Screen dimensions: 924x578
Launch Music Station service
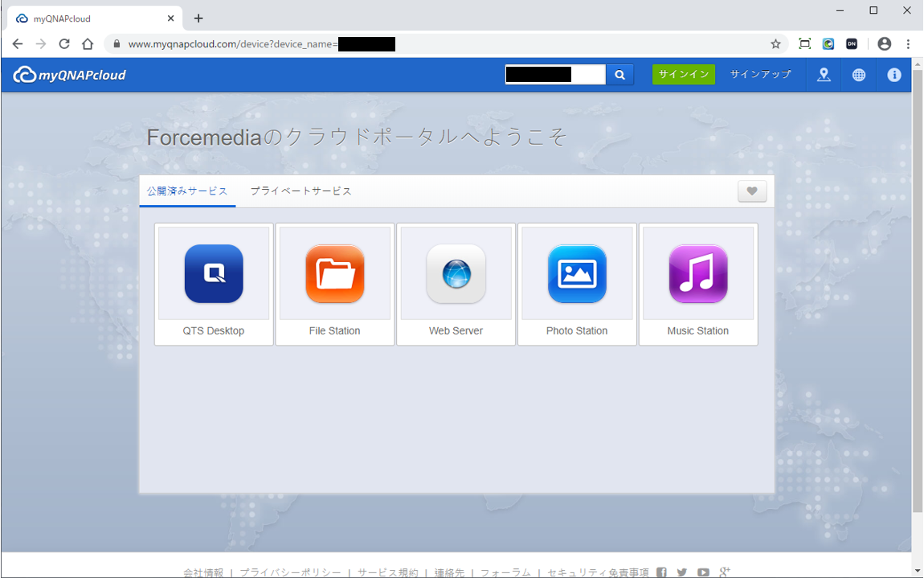coord(698,274)
